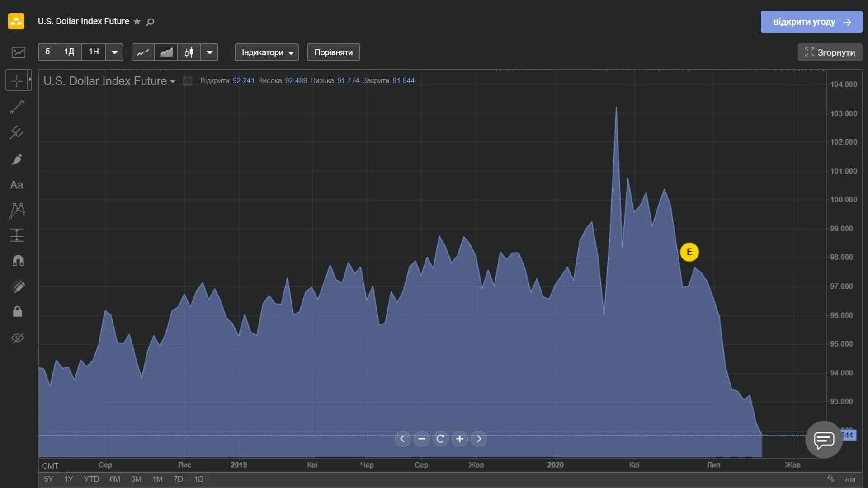
Task: Open the Індикатори dropdown
Action: [267, 52]
